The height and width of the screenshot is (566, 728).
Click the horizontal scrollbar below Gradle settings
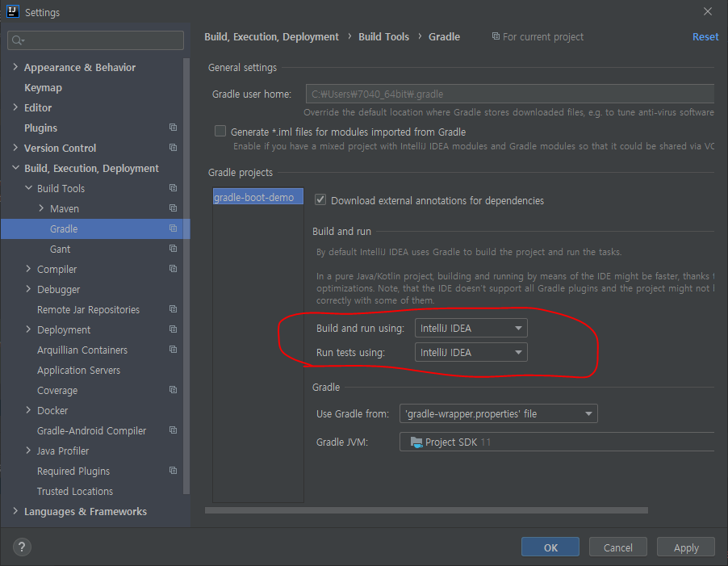click(426, 510)
